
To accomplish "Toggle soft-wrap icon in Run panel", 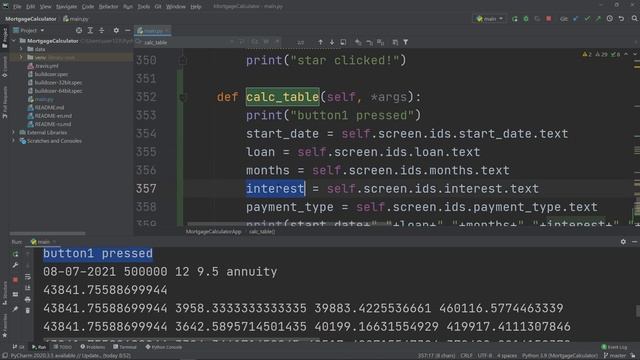I will click(x=27, y=277).
